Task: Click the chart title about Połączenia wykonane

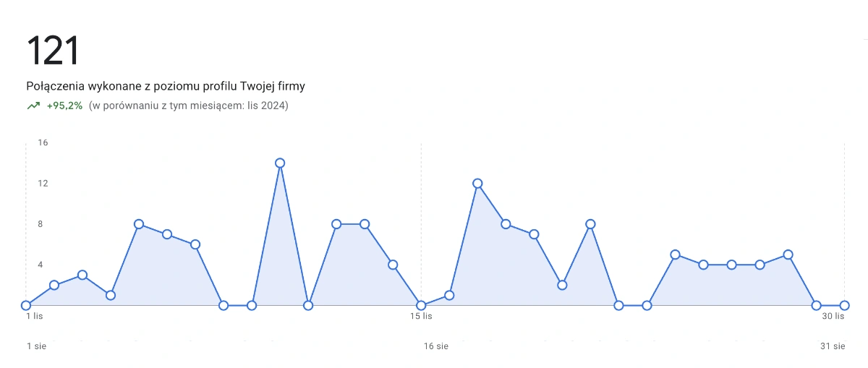Action: pyautogui.click(x=166, y=86)
